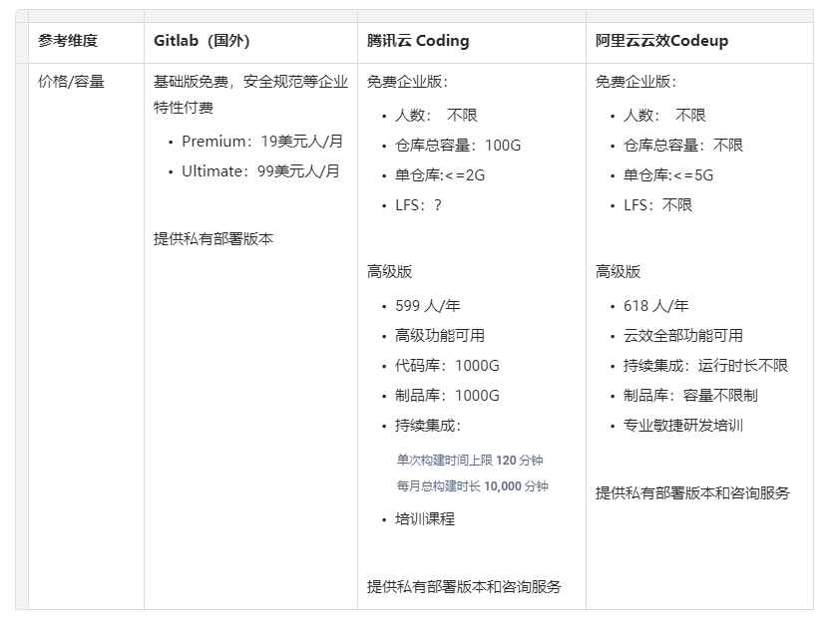Click '单仓库:<=5G' bullet

668,175
